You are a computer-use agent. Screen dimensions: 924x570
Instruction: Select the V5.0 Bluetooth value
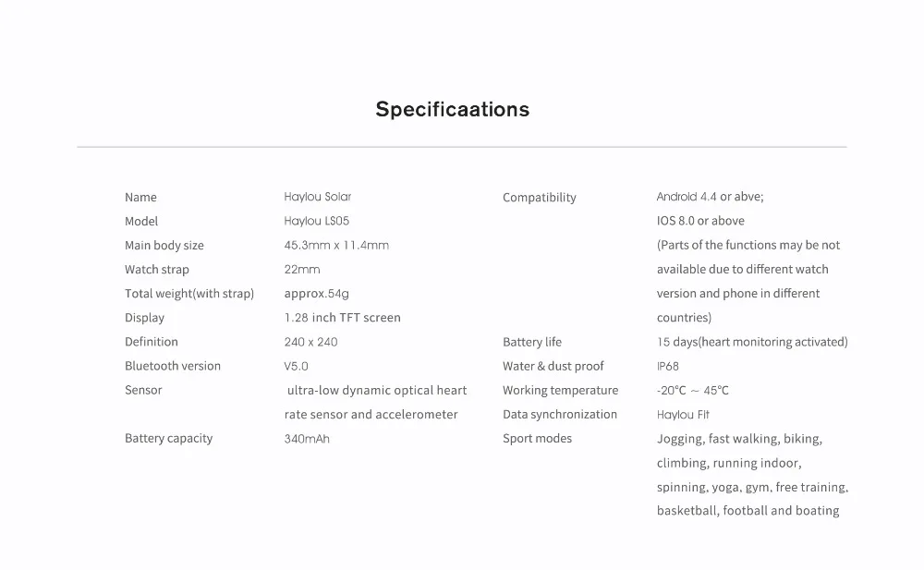pos(296,366)
